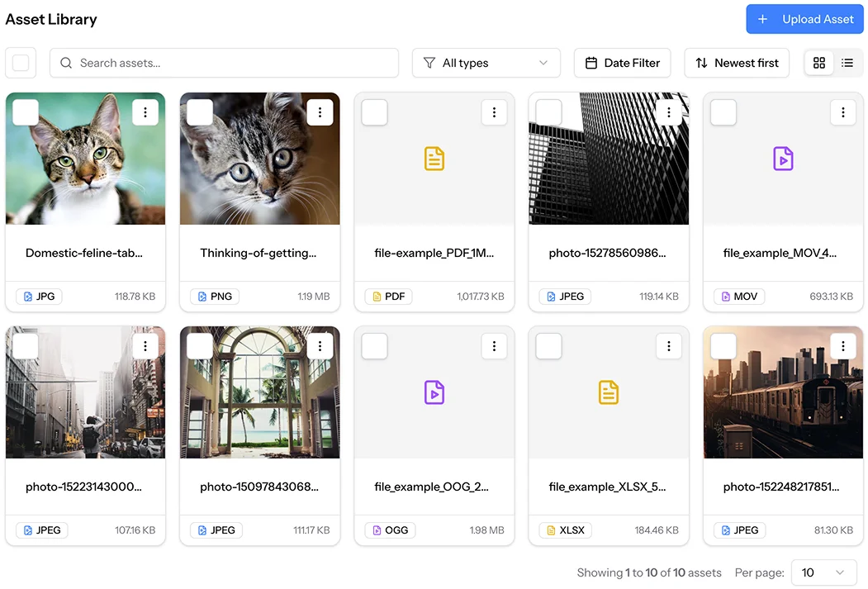Viewport: 868px width, 589px height.
Task: Select the photo-15097843068 asset checkbox
Action: pyautogui.click(x=200, y=346)
